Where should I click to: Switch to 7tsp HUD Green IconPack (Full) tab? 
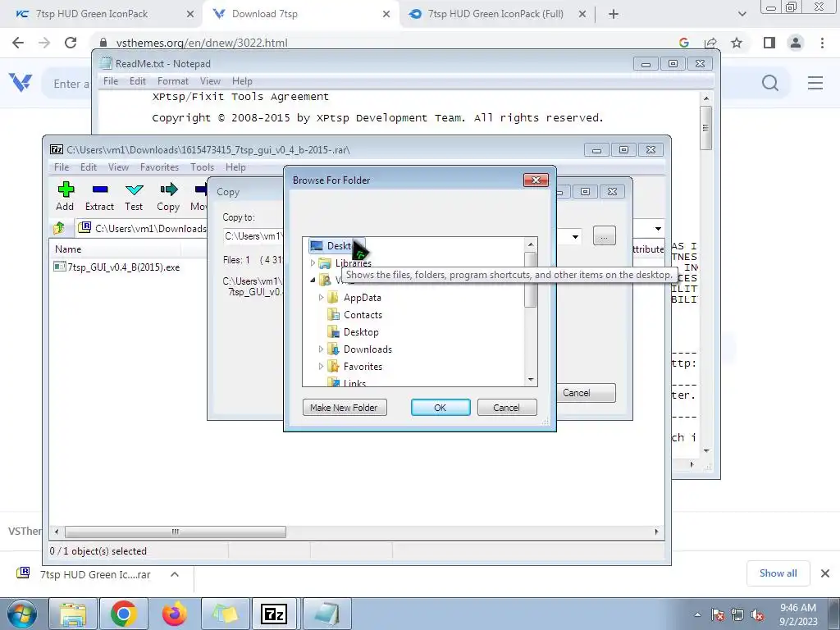tap(495, 14)
